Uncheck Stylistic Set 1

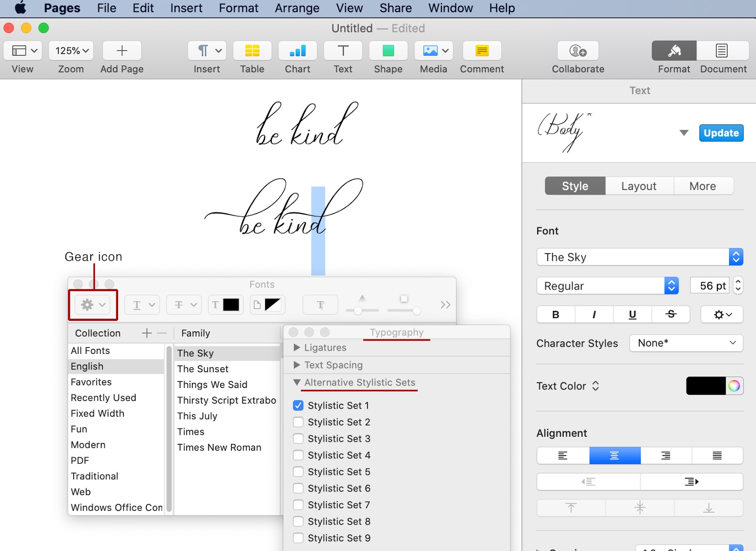298,405
